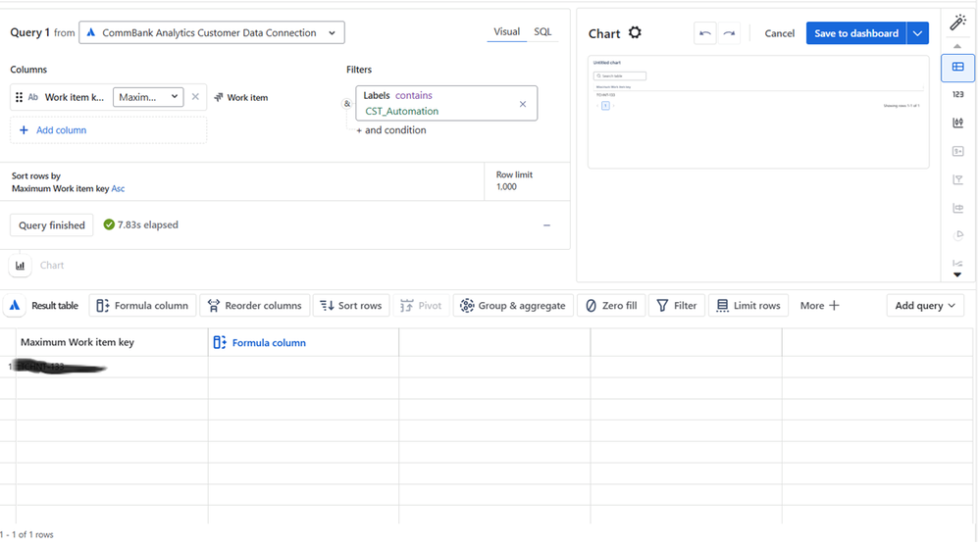Remove the Labels contains filter
The height and width of the screenshot is (547, 980).
(523, 104)
